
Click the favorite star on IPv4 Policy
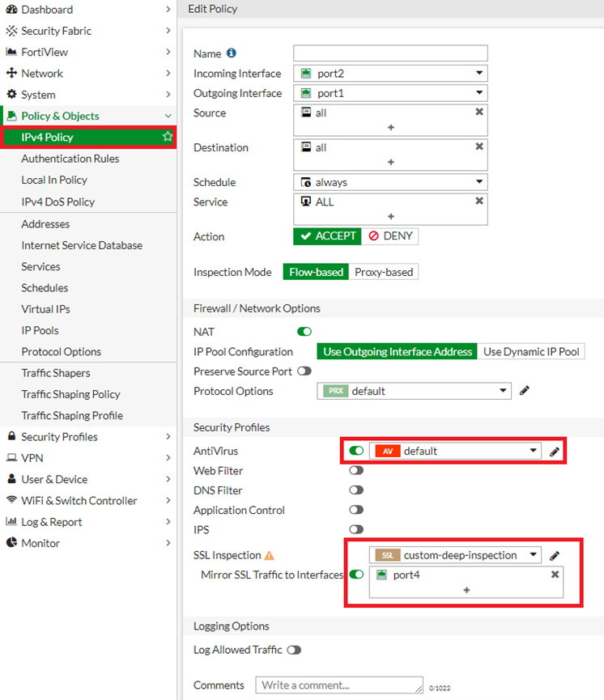(x=168, y=138)
